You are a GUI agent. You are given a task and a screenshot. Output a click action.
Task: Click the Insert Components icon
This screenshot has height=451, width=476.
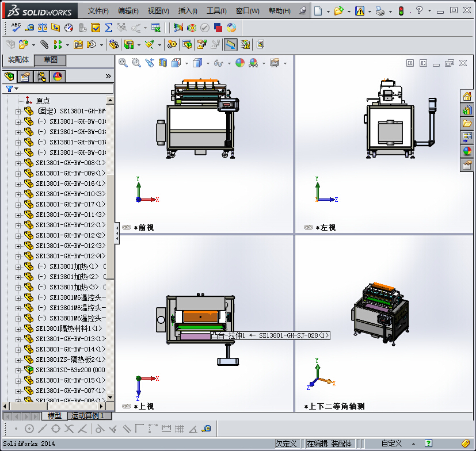point(24,45)
